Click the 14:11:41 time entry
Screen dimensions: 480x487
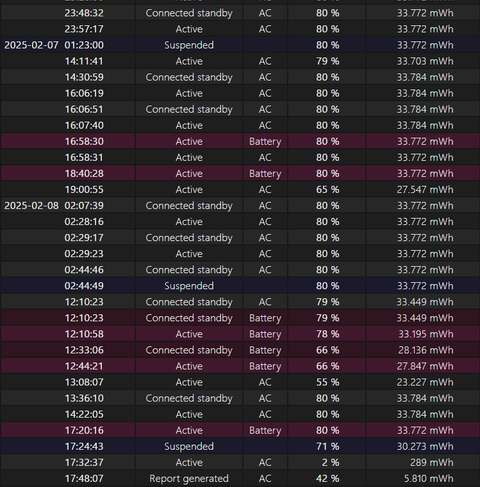coord(84,61)
